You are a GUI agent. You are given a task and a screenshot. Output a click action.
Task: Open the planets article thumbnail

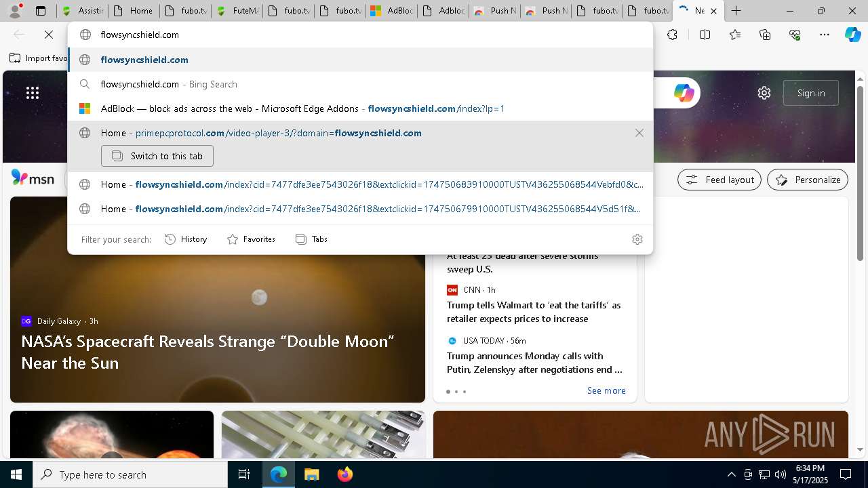[x=112, y=434]
